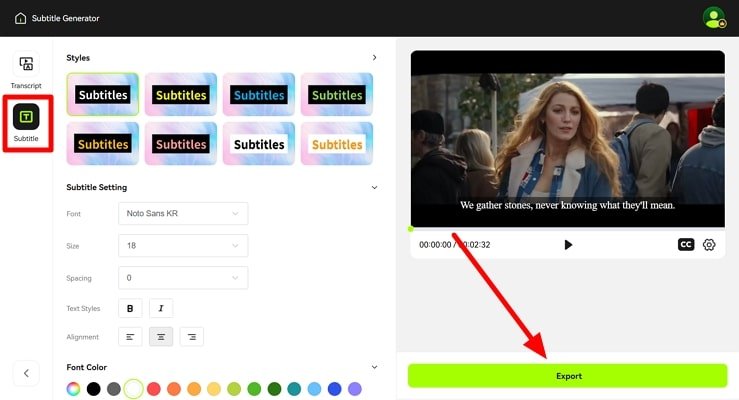Click the home icon beside Subtitle Generator
The height and width of the screenshot is (400, 739).
pos(21,18)
